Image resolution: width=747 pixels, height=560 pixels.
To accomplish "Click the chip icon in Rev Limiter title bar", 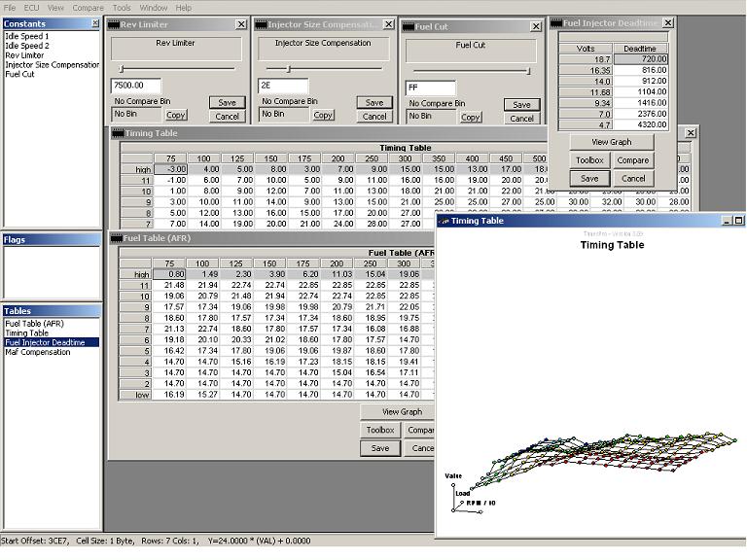I will [115, 24].
